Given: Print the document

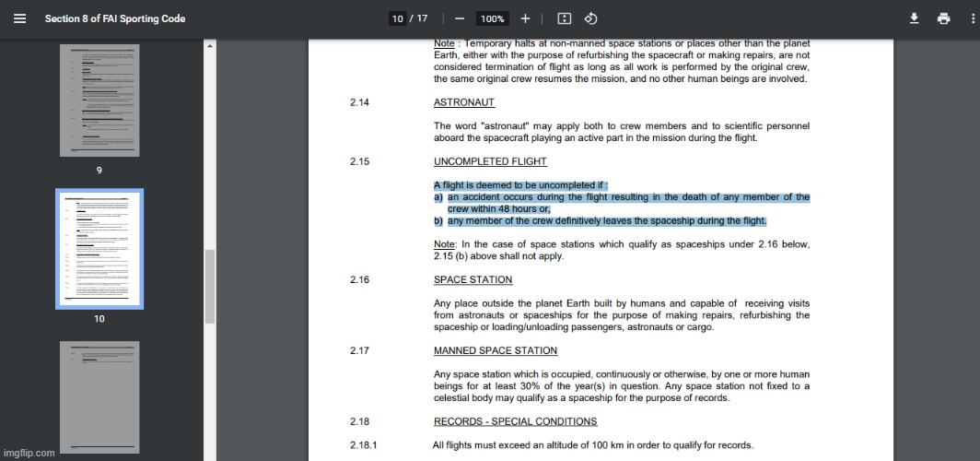Looking at the screenshot, I should [x=943, y=18].
